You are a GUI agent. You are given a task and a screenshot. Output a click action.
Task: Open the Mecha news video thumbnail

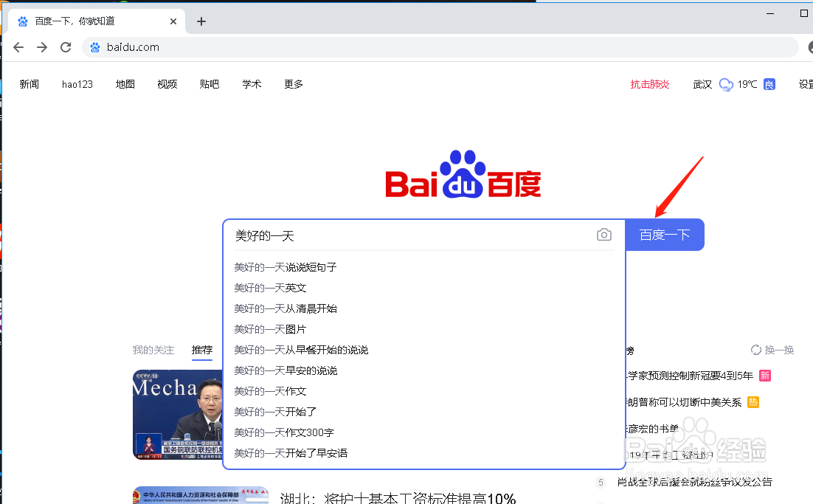click(x=177, y=414)
